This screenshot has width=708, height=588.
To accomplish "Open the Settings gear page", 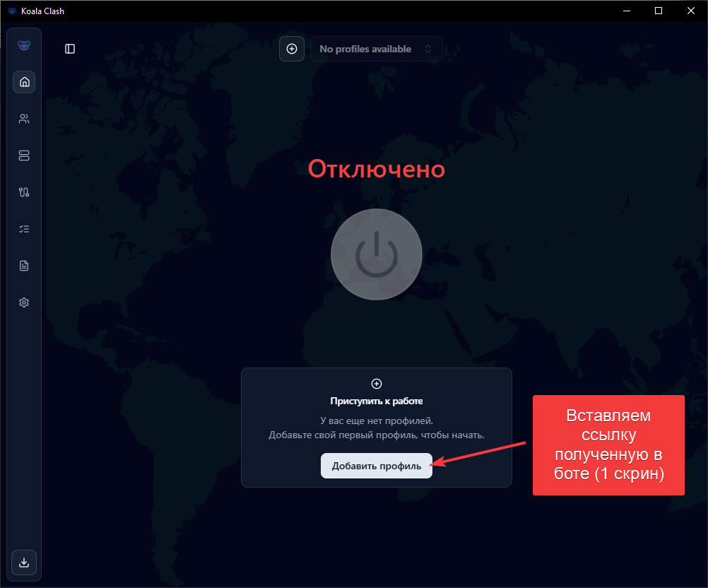I will 23,302.
